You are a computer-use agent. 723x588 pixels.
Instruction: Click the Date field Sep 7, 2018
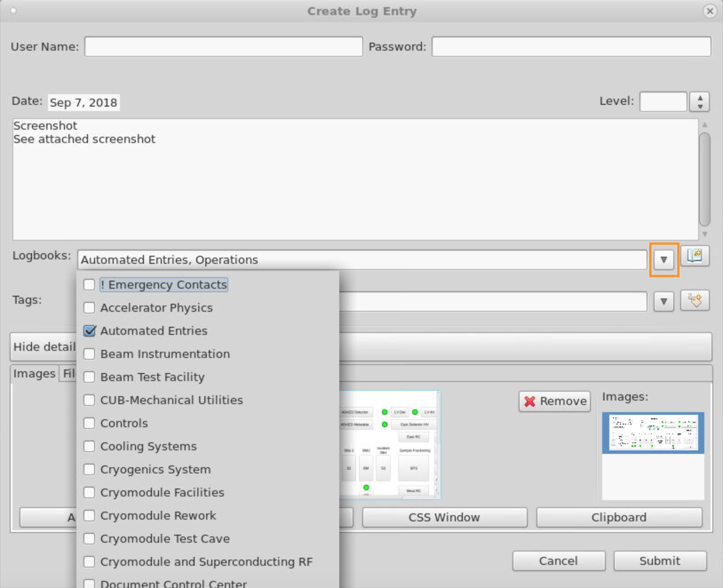pyautogui.click(x=83, y=103)
